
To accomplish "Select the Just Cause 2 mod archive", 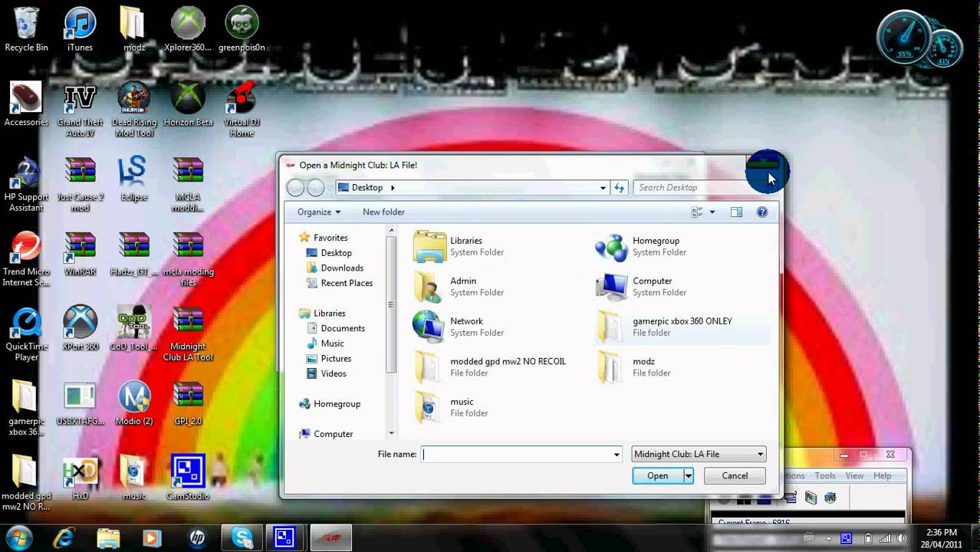I will pos(80,185).
